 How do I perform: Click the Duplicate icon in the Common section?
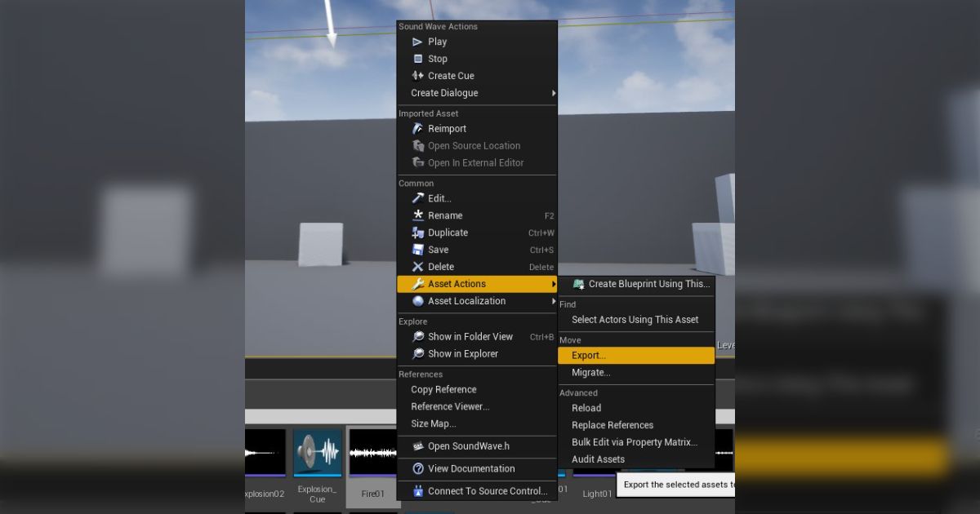coord(418,233)
